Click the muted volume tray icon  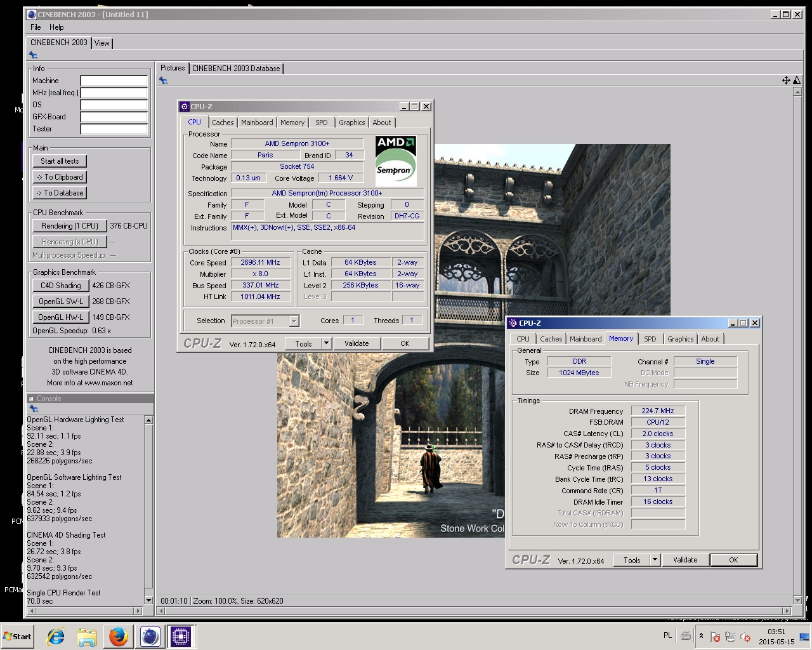[x=745, y=637]
